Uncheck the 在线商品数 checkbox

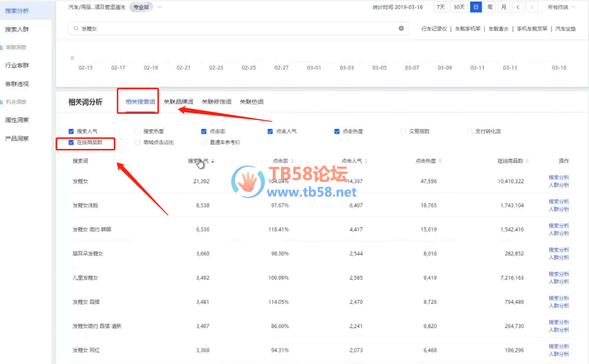coord(71,142)
